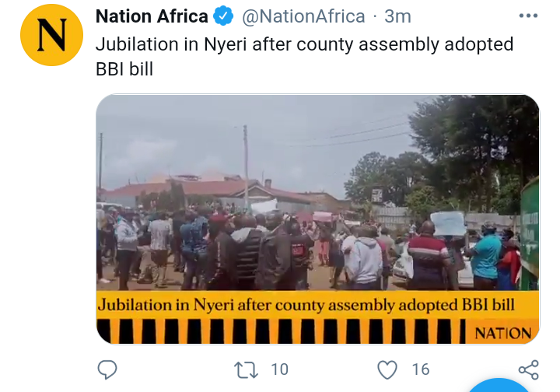Reply to the tweet with comment icon
Image resolution: width=560 pixels, height=392 pixels.
(107, 369)
